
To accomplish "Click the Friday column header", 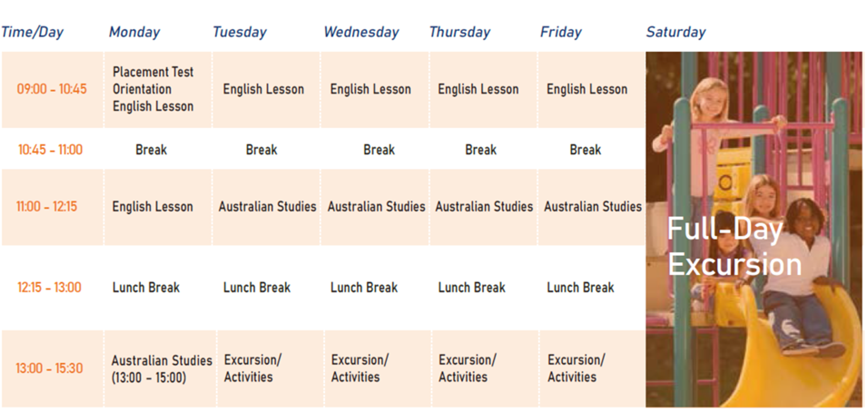I will tap(561, 32).
